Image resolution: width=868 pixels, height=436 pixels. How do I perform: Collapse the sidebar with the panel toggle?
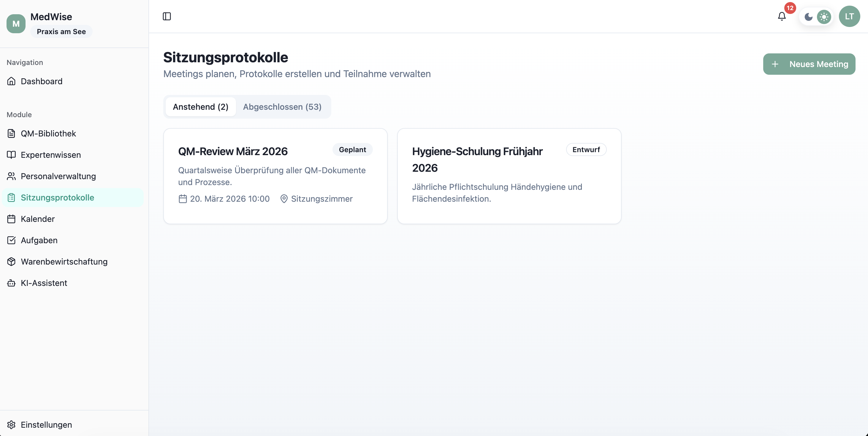coord(167,16)
